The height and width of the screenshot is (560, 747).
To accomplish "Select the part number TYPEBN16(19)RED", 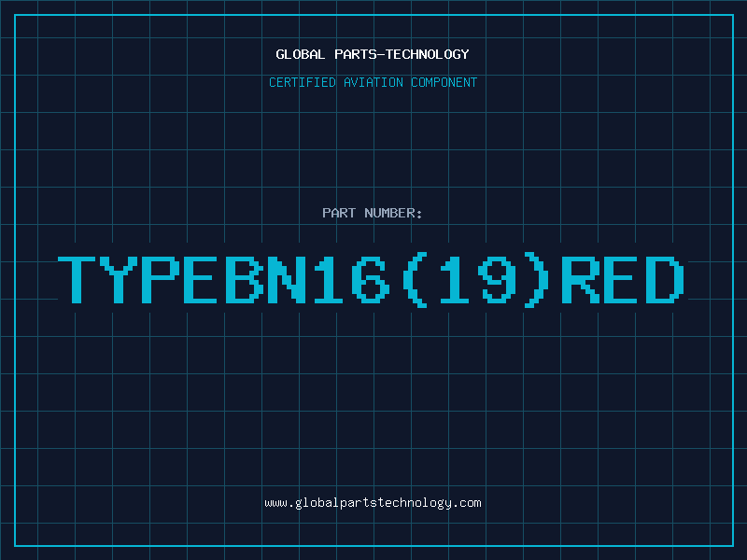I will click(x=371, y=281).
